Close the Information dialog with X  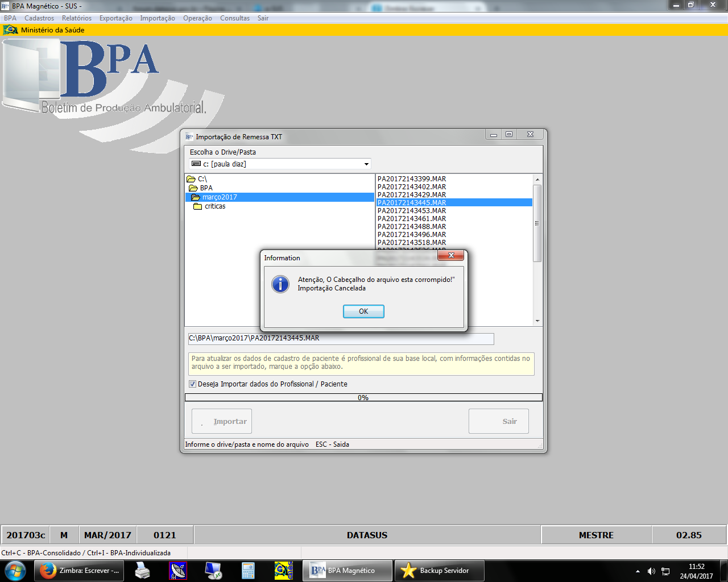tap(451, 256)
